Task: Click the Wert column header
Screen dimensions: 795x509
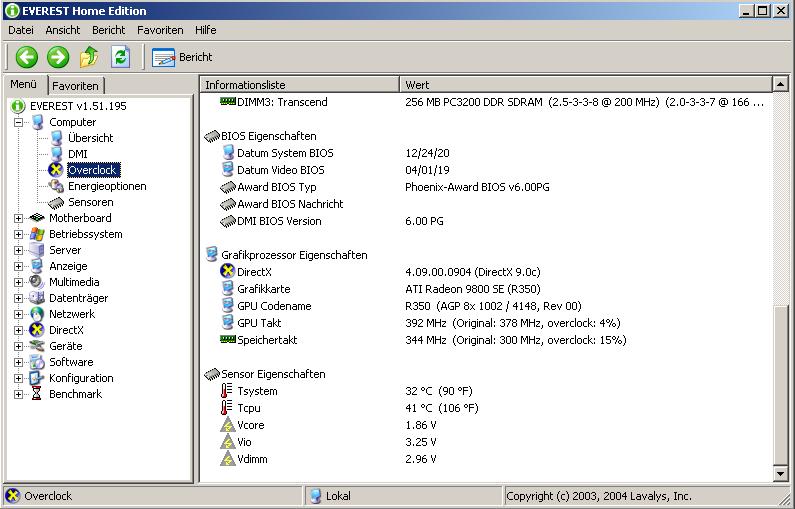Action: click(586, 85)
